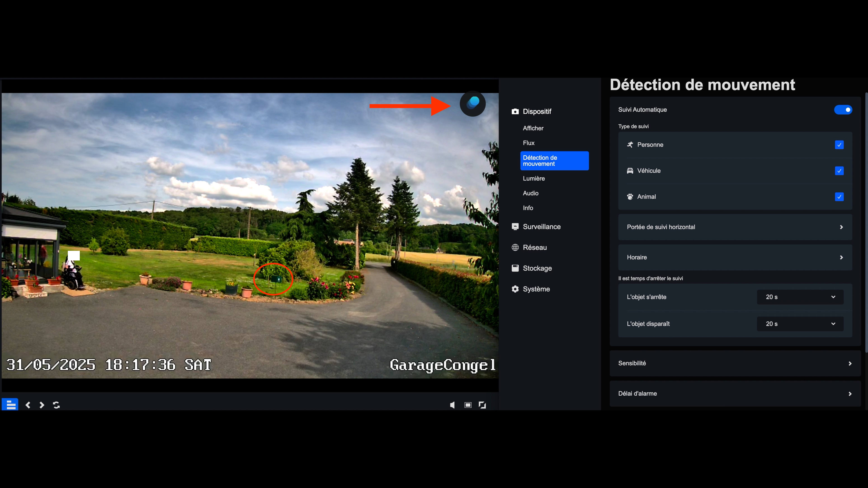Expand the Sensibilité section
Image resolution: width=868 pixels, height=488 pixels.
point(735,363)
